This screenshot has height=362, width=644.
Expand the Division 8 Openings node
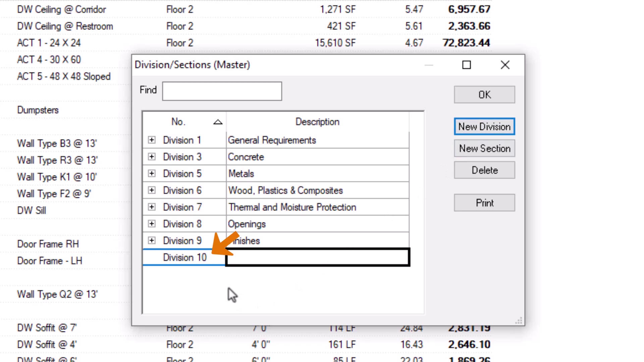[x=152, y=224]
